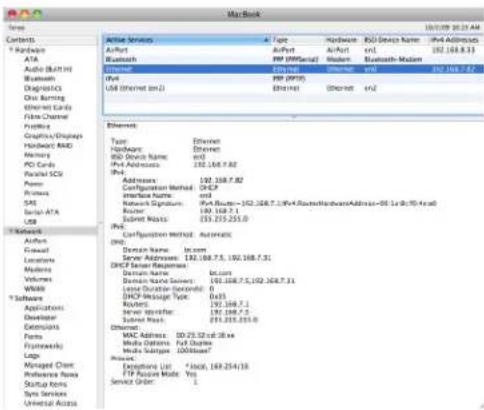The image size is (484, 410).
Task: Select Audio (Built In) in sidebar
Action: (x=48, y=69)
